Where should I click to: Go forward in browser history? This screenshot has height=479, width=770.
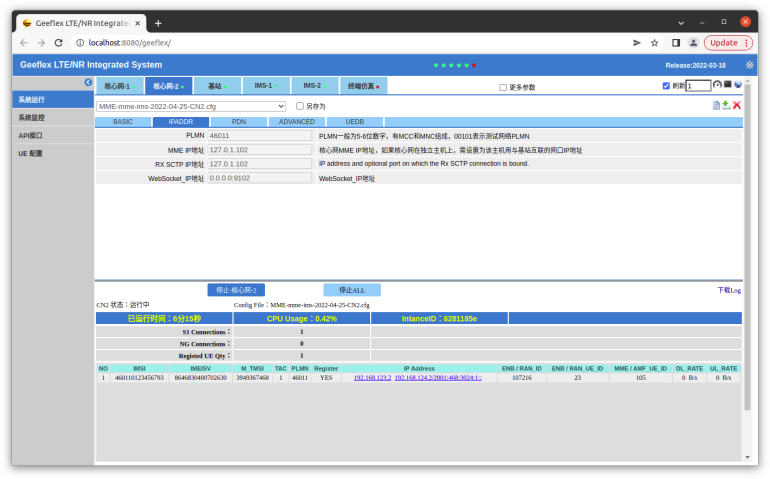point(41,43)
